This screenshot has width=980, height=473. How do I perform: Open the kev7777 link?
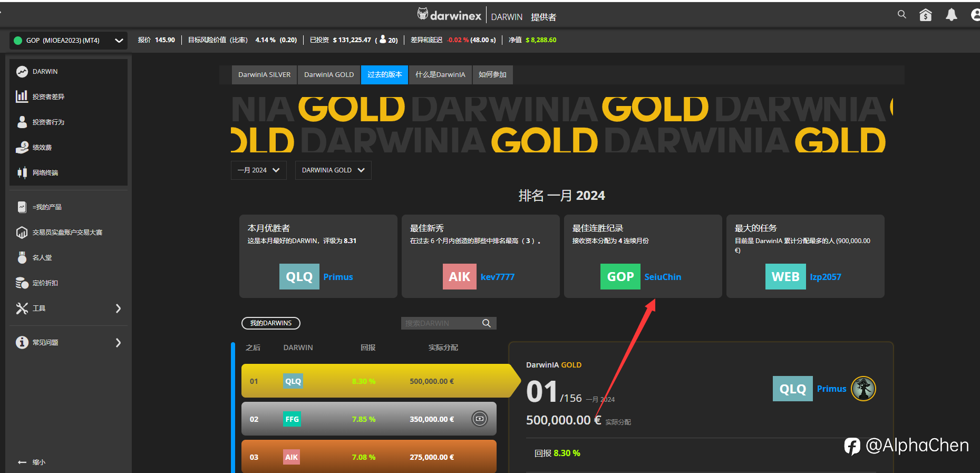pyautogui.click(x=497, y=277)
